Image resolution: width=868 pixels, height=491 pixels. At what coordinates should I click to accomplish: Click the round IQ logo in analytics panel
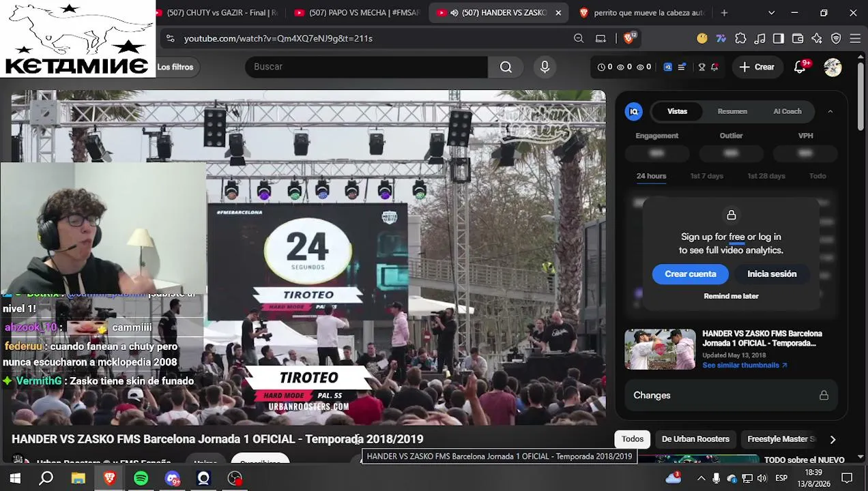[x=634, y=111]
